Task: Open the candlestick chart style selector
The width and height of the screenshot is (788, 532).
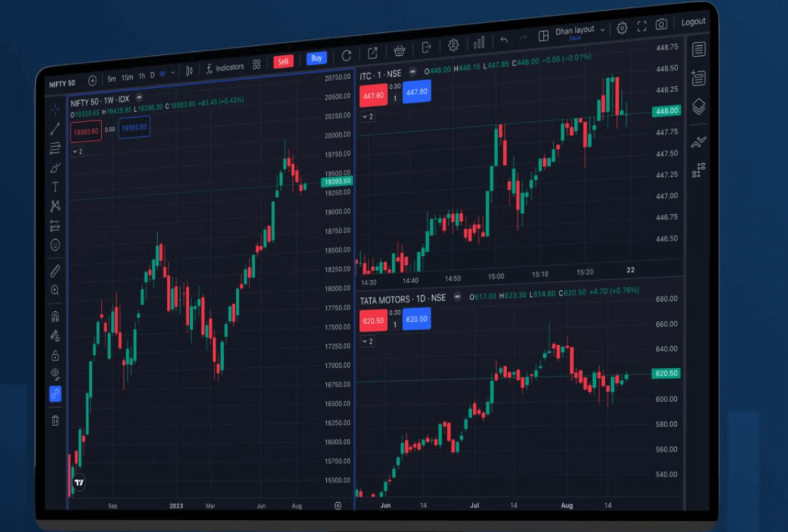Action: tap(189, 71)
